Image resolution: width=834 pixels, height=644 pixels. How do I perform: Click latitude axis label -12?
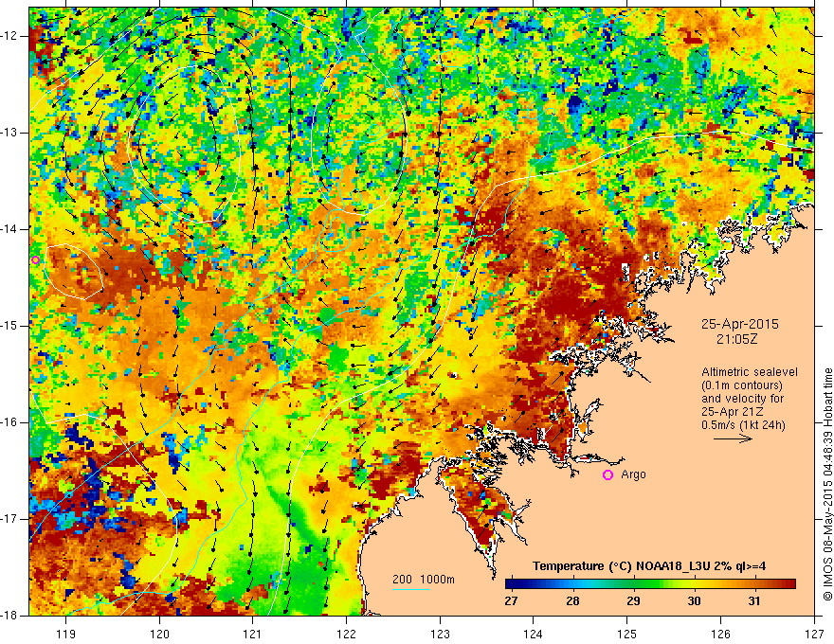pyautogui.click(x=9, y=36)
